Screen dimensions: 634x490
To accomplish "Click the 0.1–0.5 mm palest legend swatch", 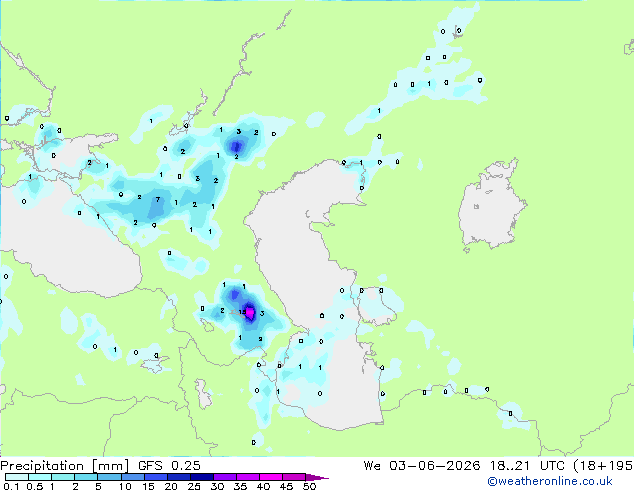I will (17, 477).
